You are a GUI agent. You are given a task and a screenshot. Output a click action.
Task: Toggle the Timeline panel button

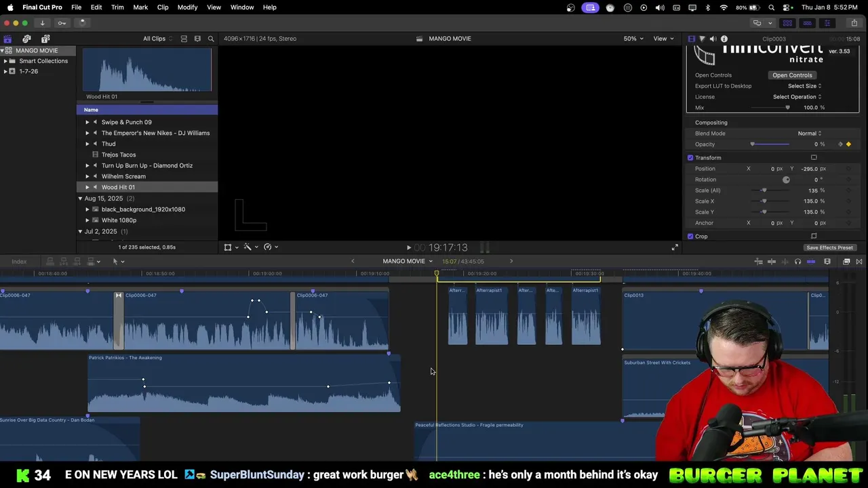pos(807,23)
